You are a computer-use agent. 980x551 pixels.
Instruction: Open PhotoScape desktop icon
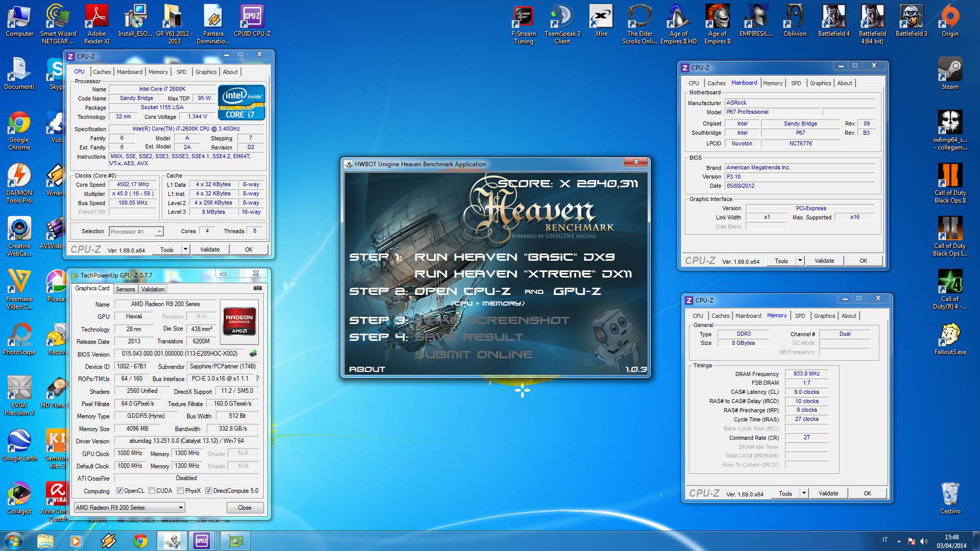pyautogui.click(x=19, y=338)
